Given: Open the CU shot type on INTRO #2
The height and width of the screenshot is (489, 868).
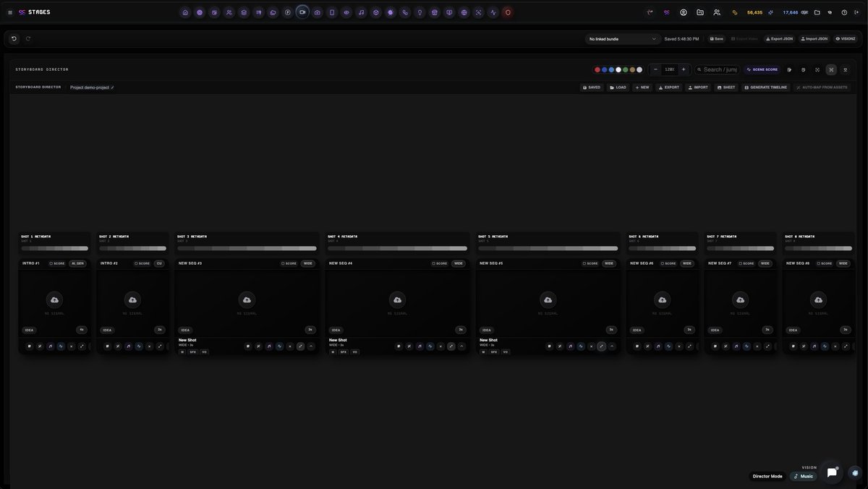Looking at the screenshot, I should point(159,263).
